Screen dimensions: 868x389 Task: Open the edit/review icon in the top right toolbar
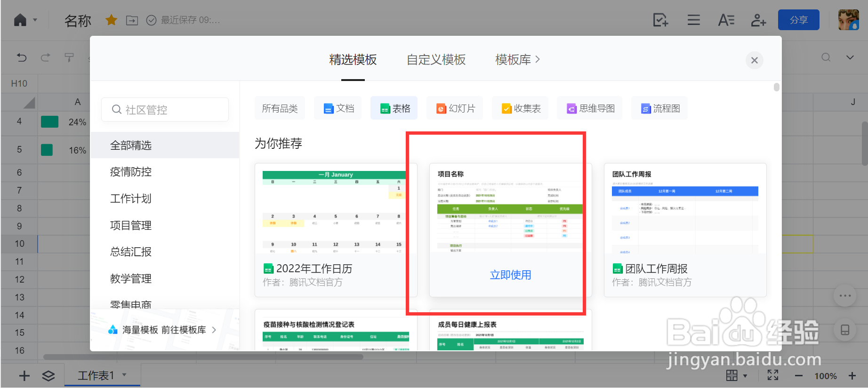pos(660,20)
